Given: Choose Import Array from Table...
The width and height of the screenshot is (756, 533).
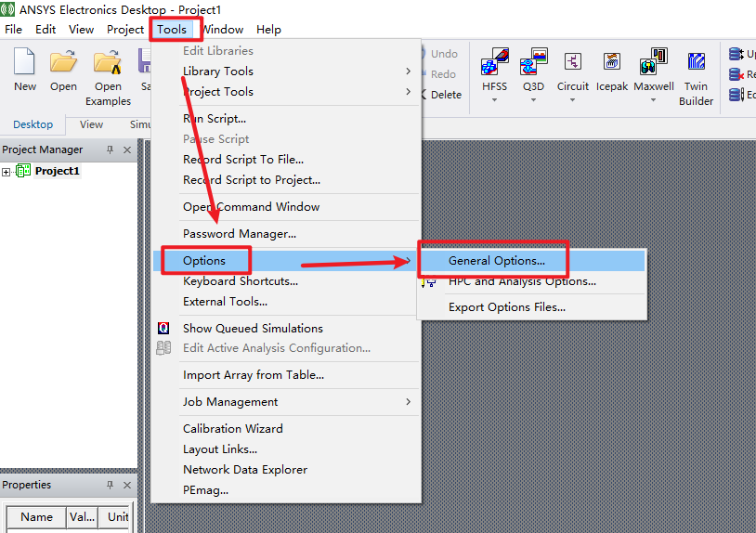Looking at the screenshot, I should tap(254, 375).
